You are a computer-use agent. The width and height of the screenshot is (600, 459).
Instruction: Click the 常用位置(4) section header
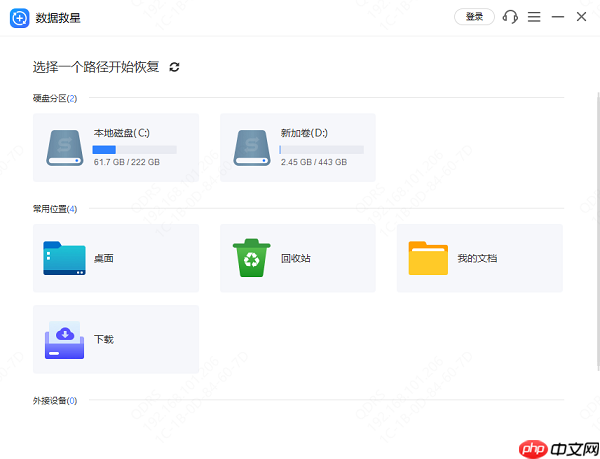[54, 209]
